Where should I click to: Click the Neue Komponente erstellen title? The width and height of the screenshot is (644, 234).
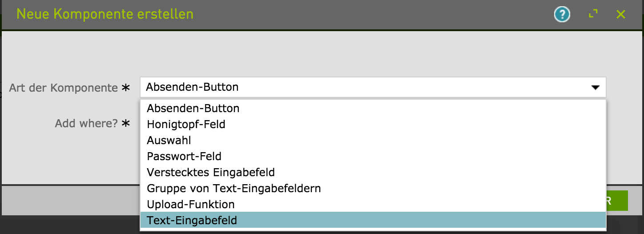pyautogui.click(x=105, y=14)
